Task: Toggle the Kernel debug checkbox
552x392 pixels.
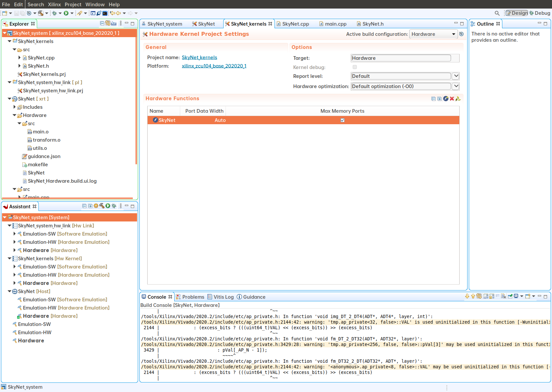Action: (x=355, y=67)
